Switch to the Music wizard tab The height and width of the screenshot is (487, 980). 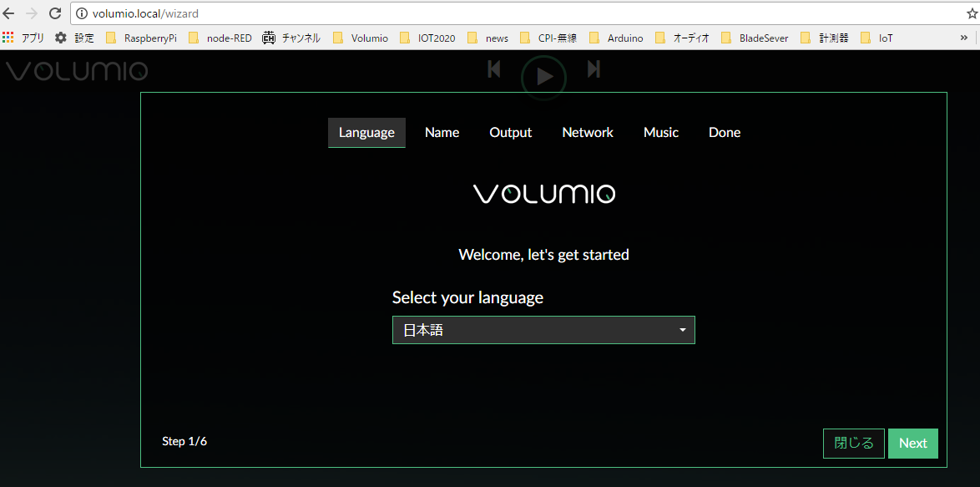661,133
